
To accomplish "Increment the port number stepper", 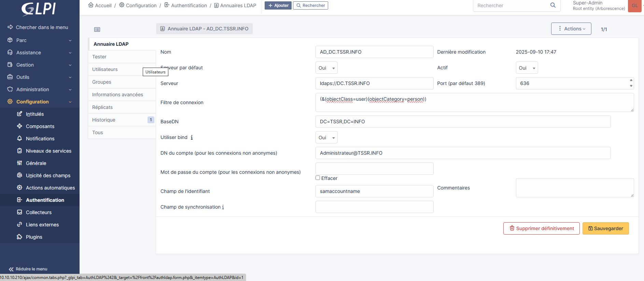I will tap(631, 81).
